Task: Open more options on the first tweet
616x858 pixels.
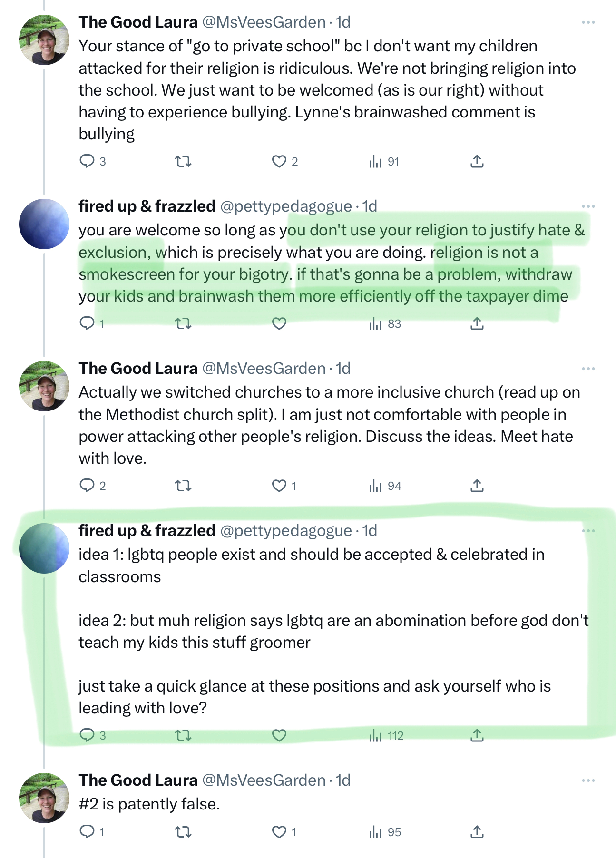Action: [x=588, y=22]
